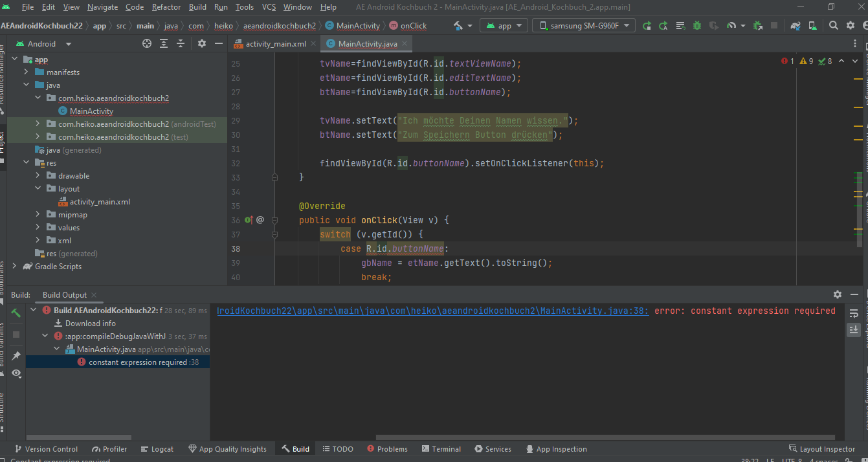Click Select Opened File target icon
Image resolution: width=868 pixels, height=462 pixels.
click(x=147, y=44)
